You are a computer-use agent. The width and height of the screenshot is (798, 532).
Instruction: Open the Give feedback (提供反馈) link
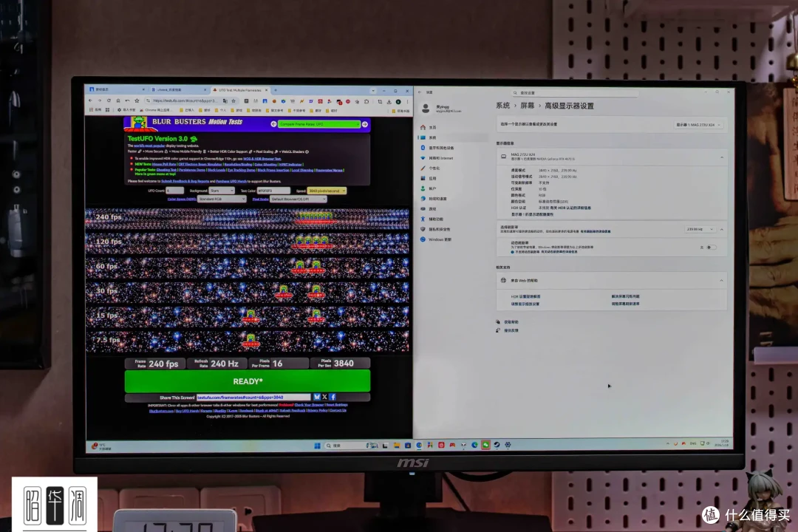point(511,330)
